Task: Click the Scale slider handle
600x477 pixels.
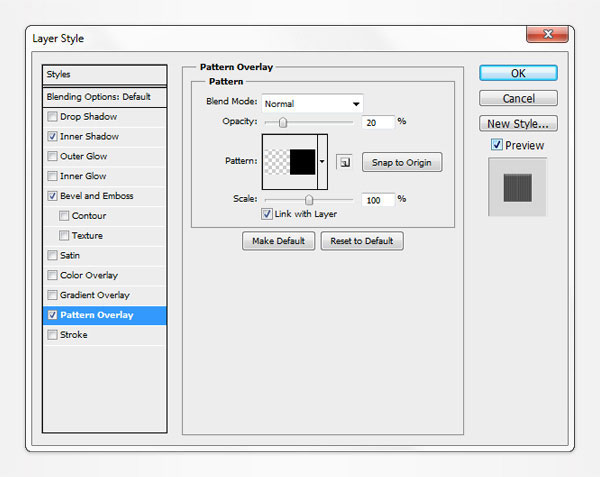Action: pos(309,200)
